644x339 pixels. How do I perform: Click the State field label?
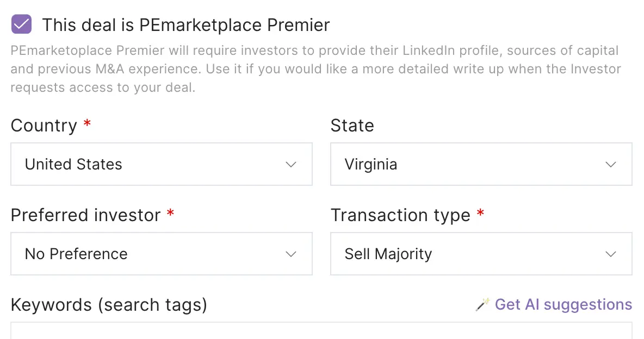(352, 125)
